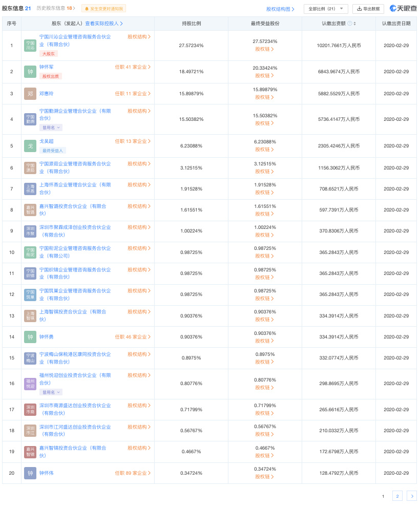Click the 宁国川沁 company avatar icon

tap(30, 45)
